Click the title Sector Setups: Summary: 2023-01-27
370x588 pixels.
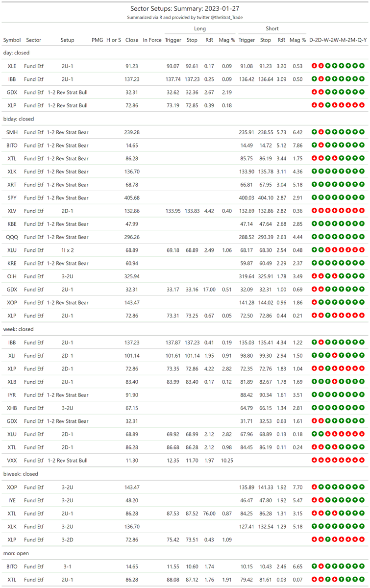[185, 9]
